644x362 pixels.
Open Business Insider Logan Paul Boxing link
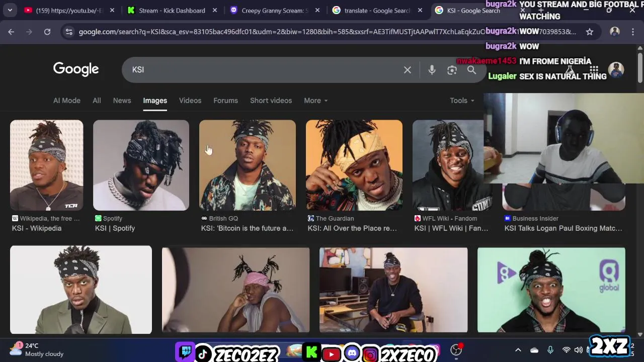[x=563, y=228]
